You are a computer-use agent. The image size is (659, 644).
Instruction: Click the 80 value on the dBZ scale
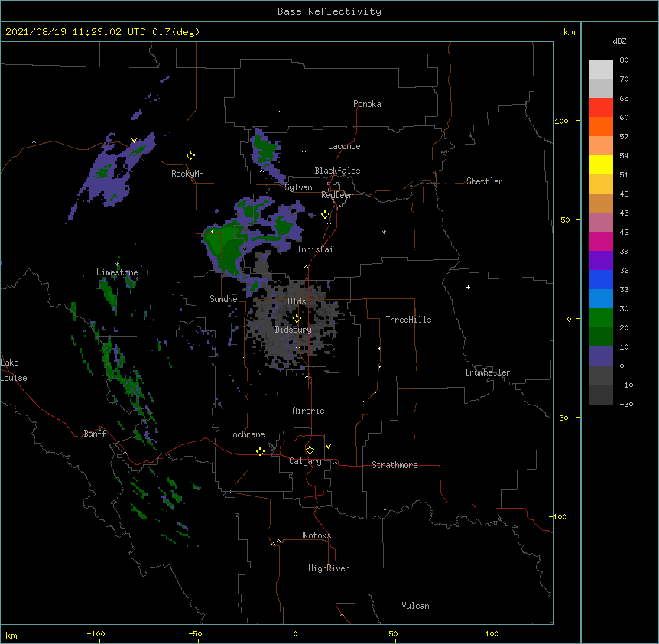tap(624, 60)
